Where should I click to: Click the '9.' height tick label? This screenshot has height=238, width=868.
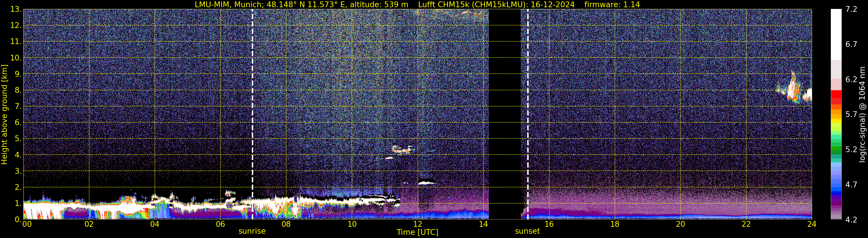(18, 74)
